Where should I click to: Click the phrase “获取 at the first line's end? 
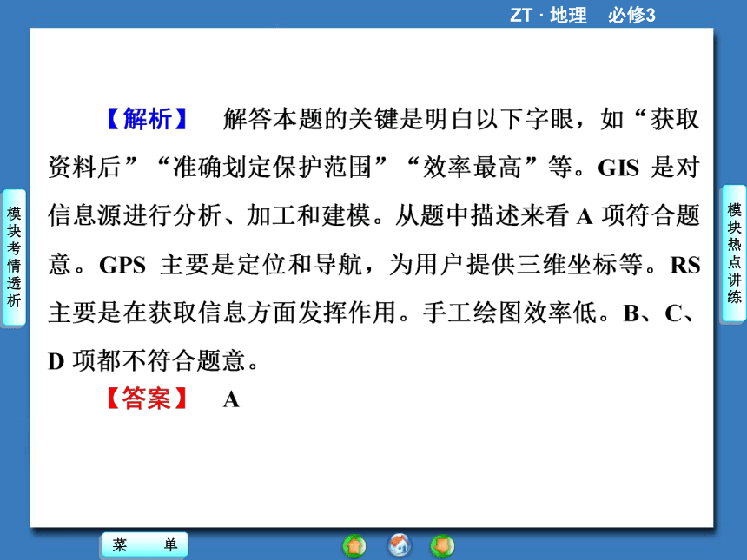(667, 119)
